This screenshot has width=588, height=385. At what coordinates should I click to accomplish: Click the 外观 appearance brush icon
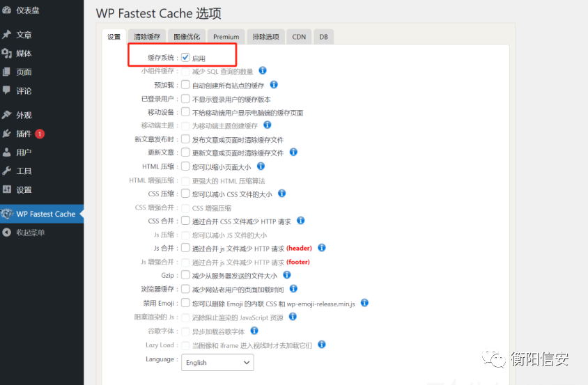tap(6, 115)
